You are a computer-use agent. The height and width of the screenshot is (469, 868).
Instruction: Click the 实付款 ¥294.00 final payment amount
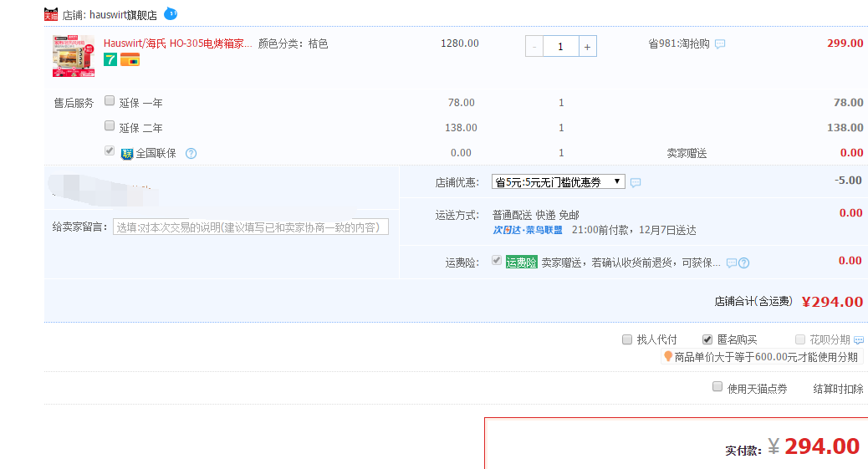click(814, 446)
